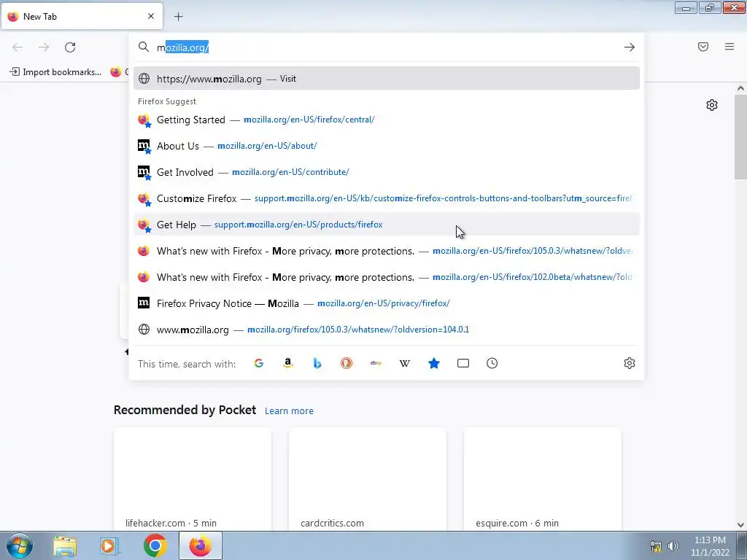Open search settings gear in the dropdown

[630, 363]
